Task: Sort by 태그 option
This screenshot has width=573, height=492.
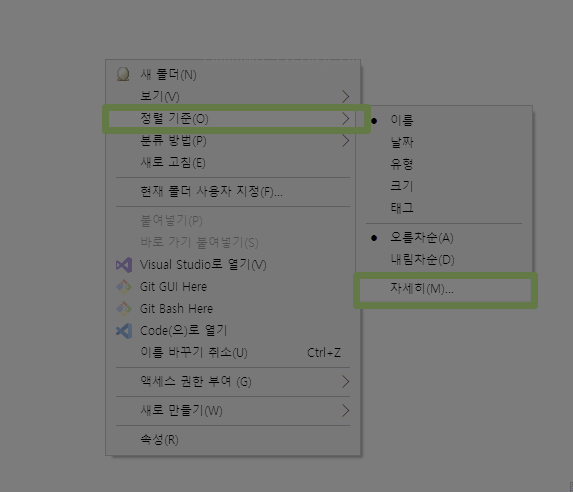Action: click(x=444, y=208)
